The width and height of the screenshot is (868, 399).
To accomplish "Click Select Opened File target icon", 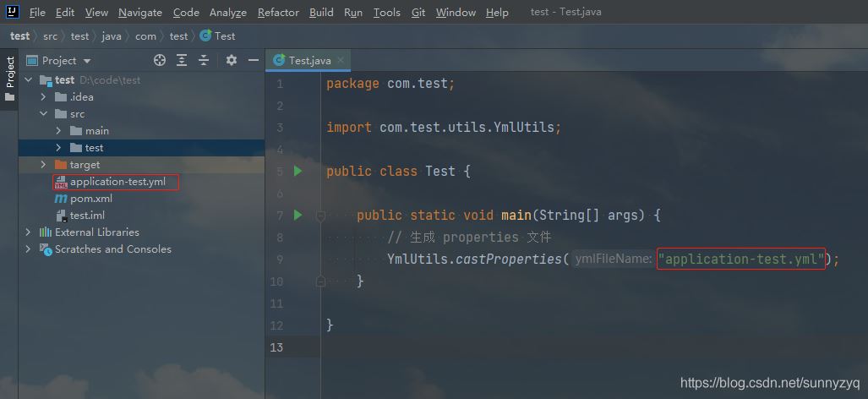I will 160,60.
